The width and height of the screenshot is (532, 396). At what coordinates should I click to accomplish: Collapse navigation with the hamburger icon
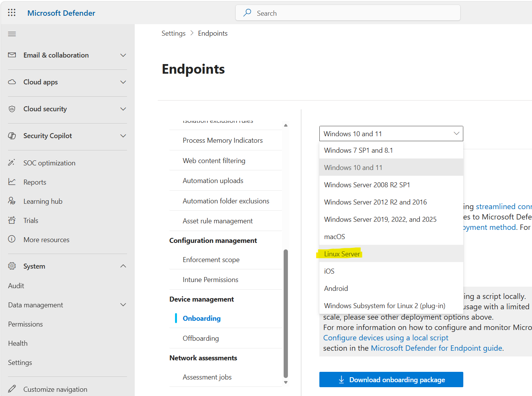pos(12,34)
